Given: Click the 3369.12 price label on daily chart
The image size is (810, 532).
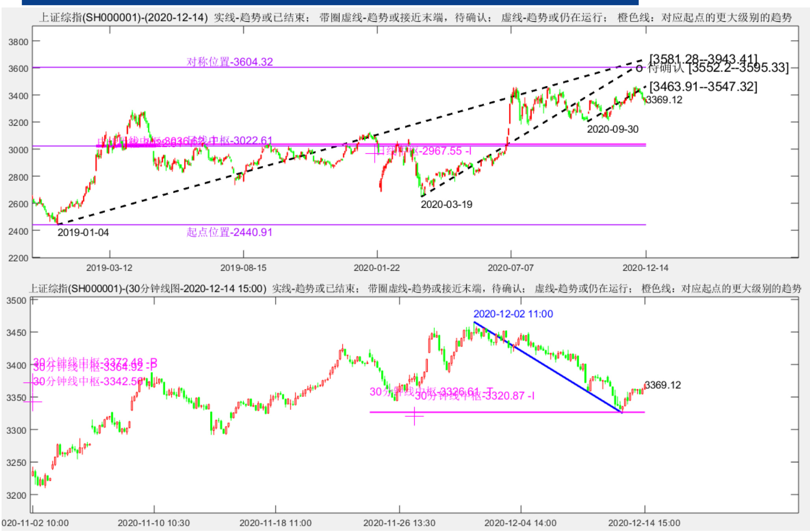Looking at the screenshot, I should pyautogui.click(x=665, y=100).
